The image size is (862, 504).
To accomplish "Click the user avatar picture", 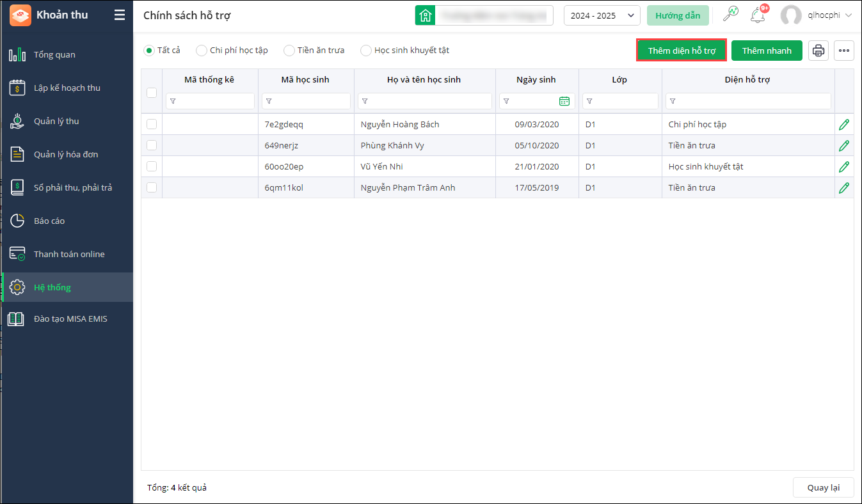I will pos(791,15).
